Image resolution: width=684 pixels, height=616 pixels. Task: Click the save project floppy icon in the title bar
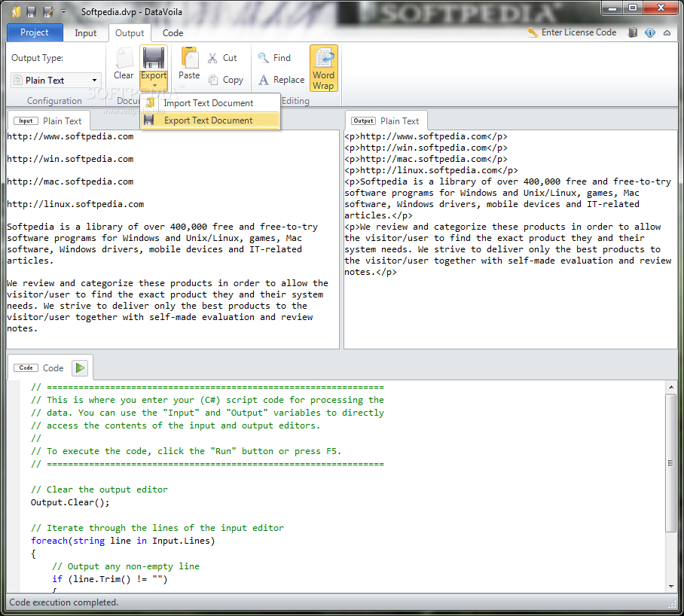(x=31, y=12)
